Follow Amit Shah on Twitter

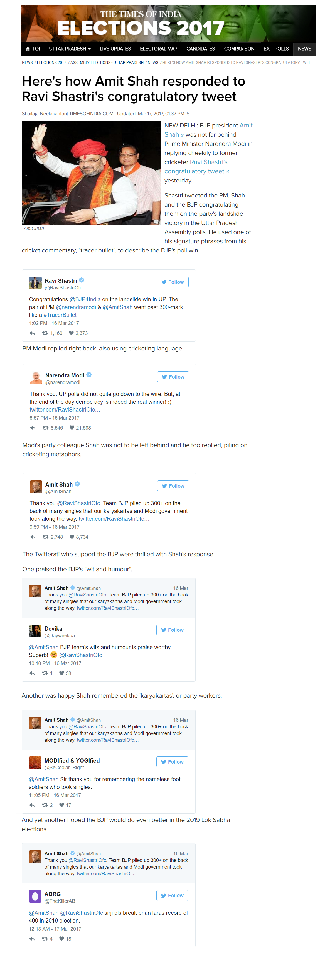pyautogui.click(x=173, y=486)
